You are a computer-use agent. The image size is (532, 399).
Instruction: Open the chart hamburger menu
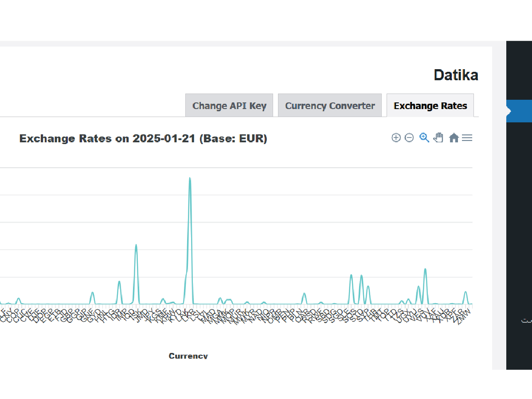[x=467, y=138]
